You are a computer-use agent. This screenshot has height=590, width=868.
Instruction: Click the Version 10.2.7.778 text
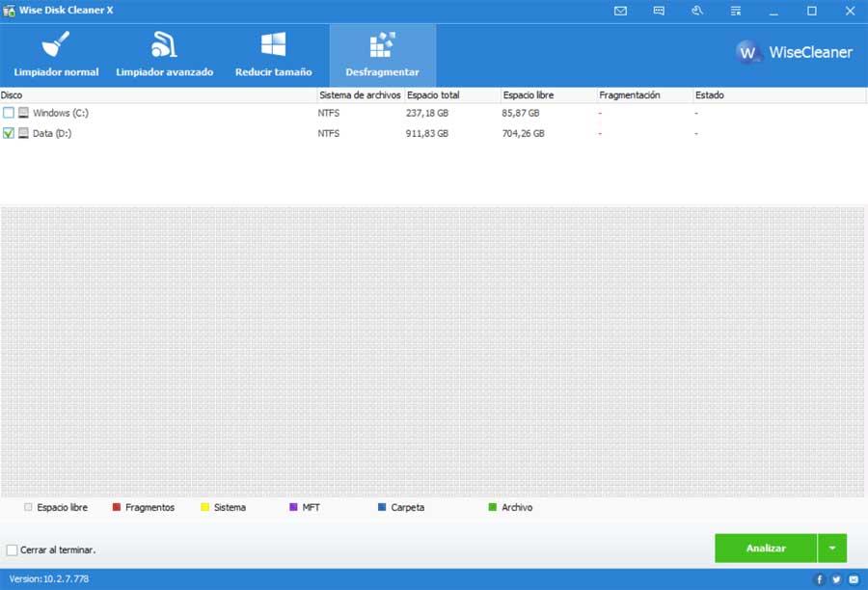(x=49, y=579)
